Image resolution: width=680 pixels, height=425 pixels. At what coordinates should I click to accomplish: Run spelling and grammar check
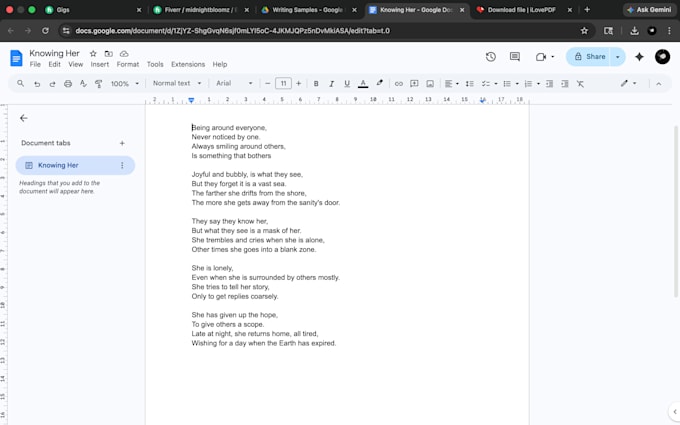coord(83,84)
